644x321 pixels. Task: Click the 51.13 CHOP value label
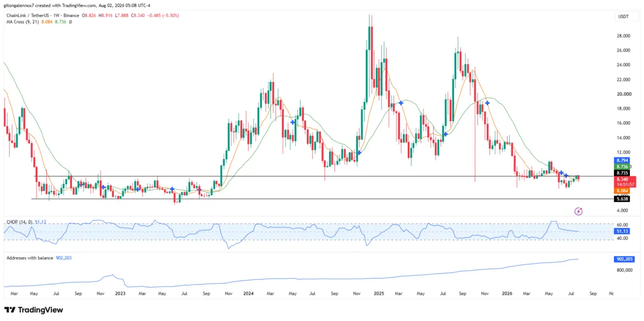click(623, 231)
